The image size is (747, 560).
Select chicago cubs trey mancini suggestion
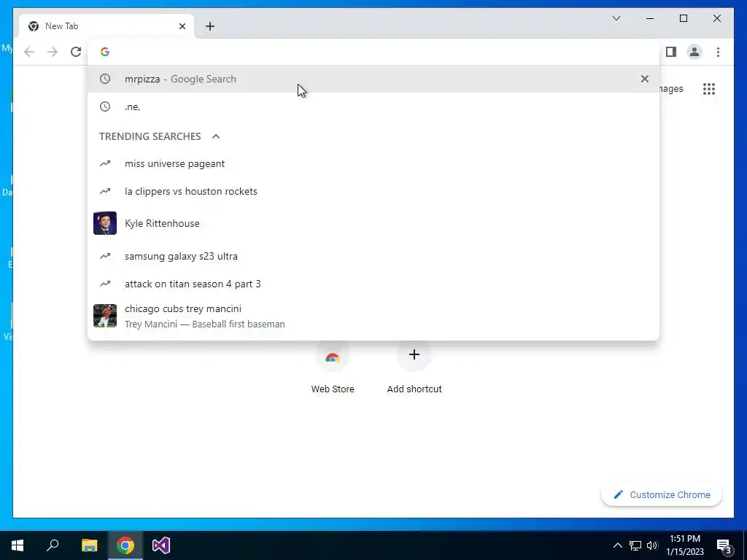click(373, 316)
